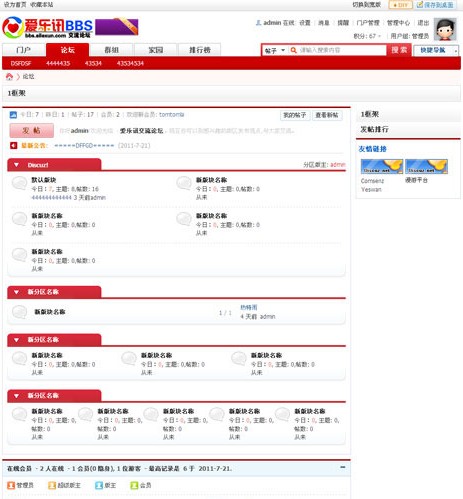Select DSFDSF in the red sub-navigation
Viewport: 463px width, 499px height.
click(x=21, y=63)
